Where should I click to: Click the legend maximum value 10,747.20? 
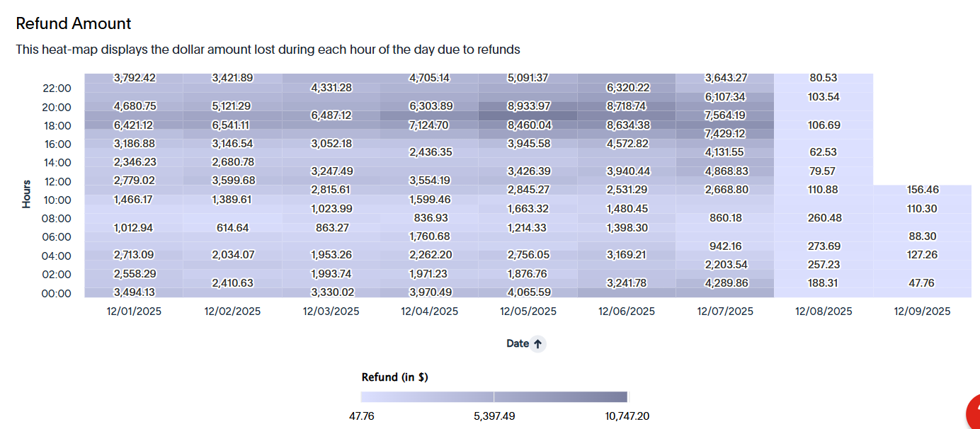pyautogui.click(x=626, y=416)
